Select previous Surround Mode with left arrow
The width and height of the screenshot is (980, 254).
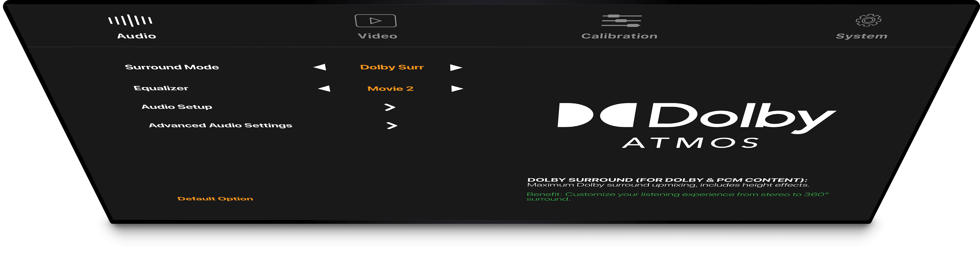point(320,67)
